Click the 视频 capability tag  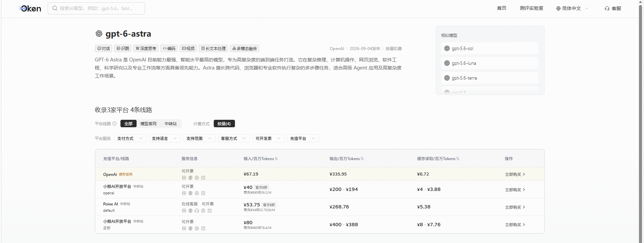188,48
